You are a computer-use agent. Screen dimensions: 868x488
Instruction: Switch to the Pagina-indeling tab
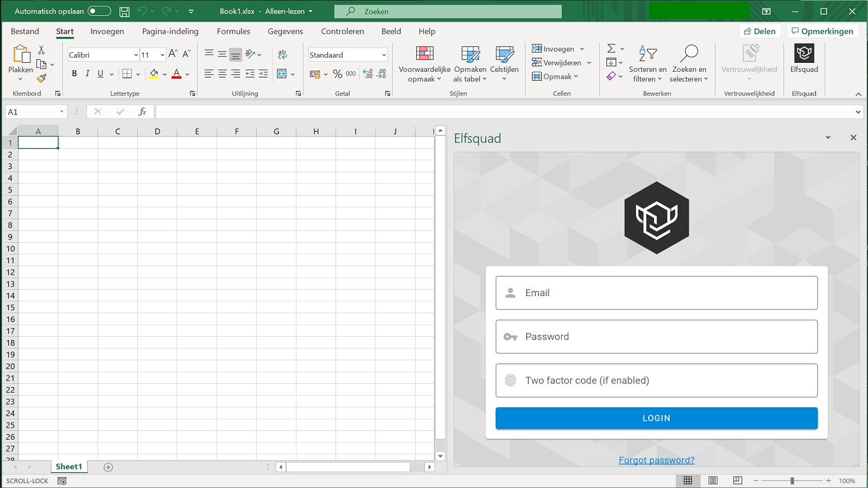[170, 31]
